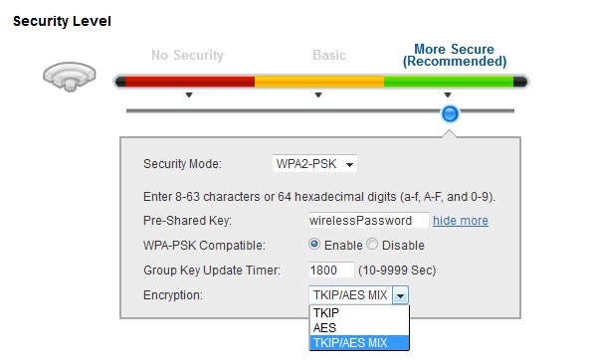Viewport: 592px width, 364px height.
Task: Select TKIP/AES MIX from the encryption list
Action: (x=359, y=343)
